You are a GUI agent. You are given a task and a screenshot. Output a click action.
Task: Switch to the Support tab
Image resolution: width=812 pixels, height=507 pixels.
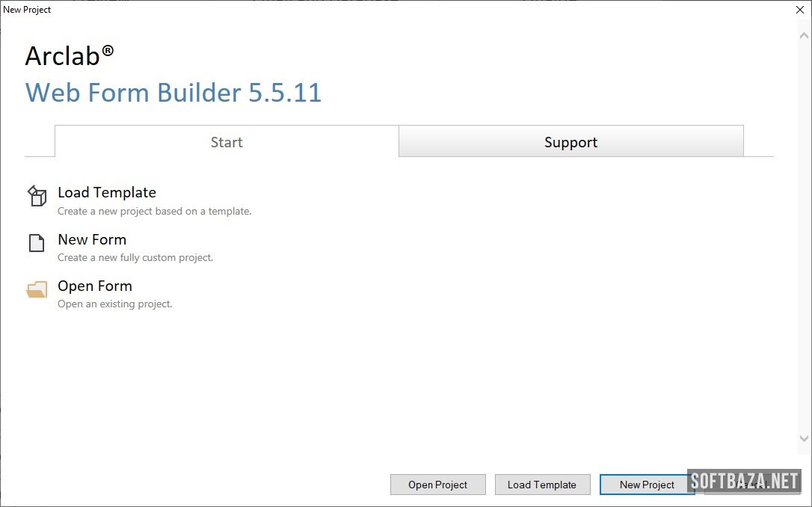click(x=570, y=142)
